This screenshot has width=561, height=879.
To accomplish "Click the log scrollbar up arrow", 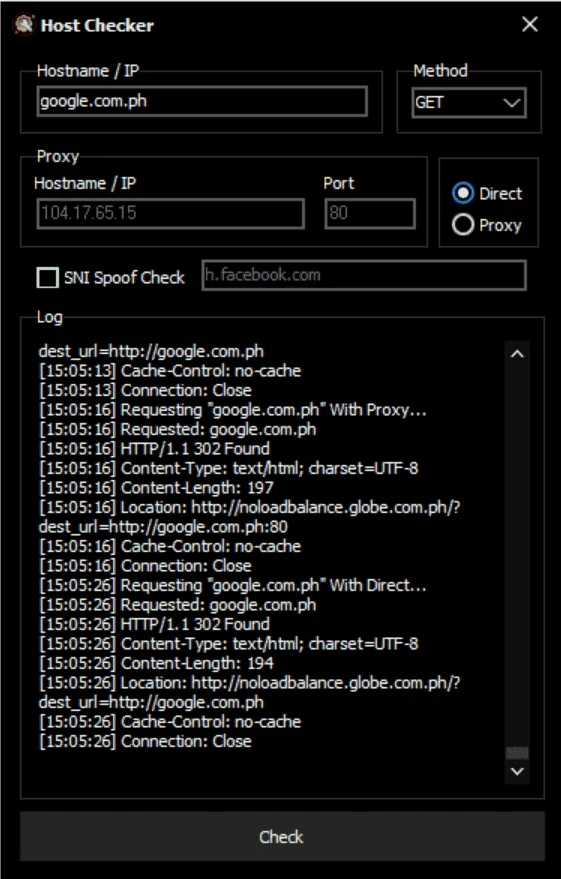I will (517, 354).
